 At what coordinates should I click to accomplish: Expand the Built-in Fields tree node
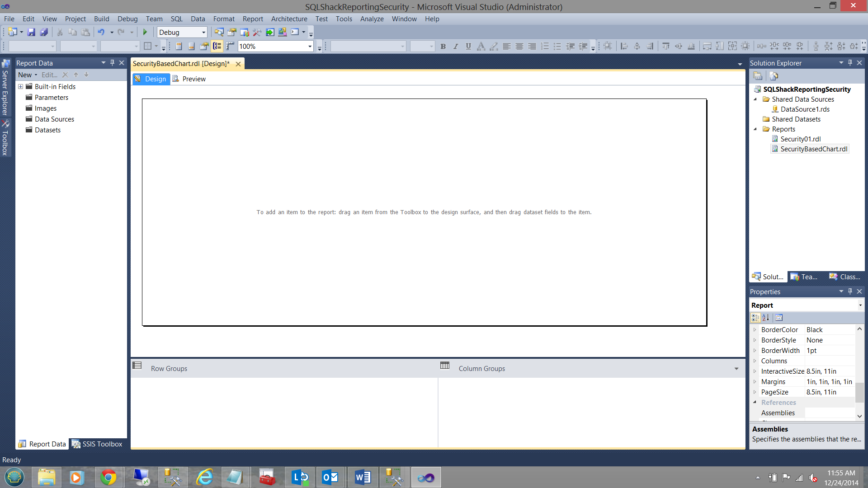pyautogui.click(x=21, y=87)
